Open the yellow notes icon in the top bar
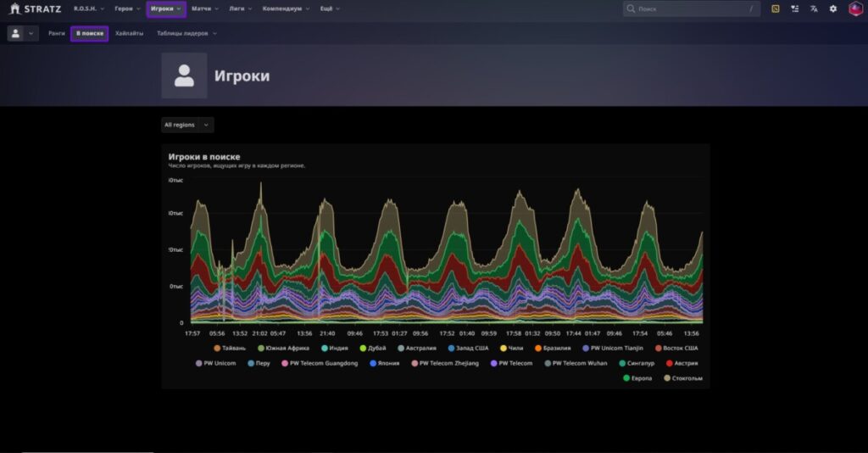This screenshot has width=868, height=453. pos(775,8)
